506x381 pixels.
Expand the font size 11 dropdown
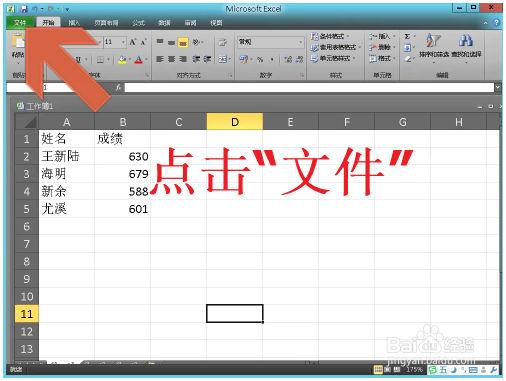[123, 42]
